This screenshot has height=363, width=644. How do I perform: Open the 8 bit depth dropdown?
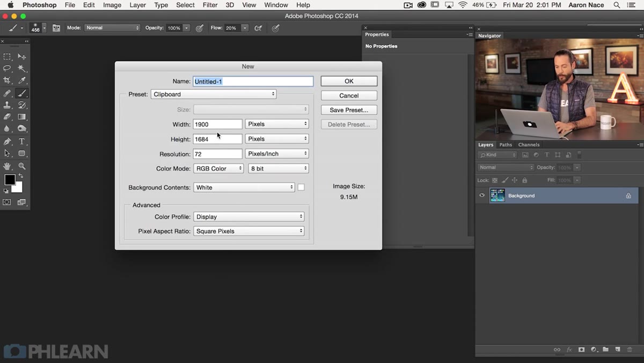(x=279, y=169)
